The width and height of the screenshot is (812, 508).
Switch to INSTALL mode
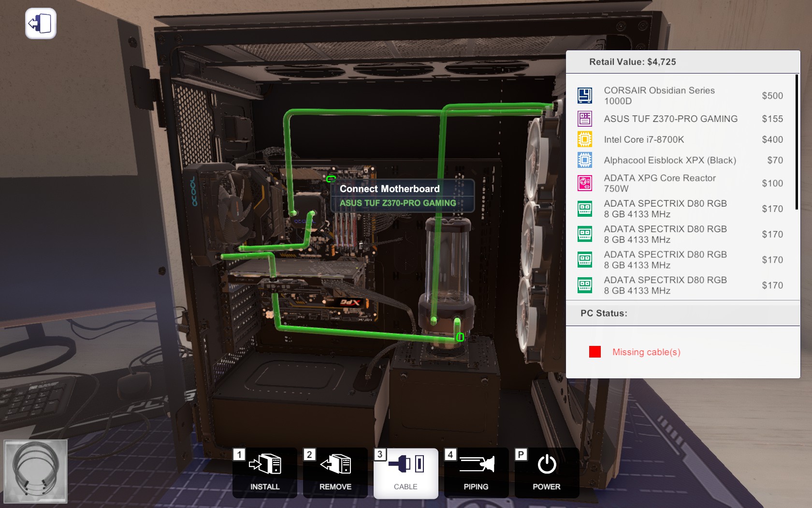[264, 473]
